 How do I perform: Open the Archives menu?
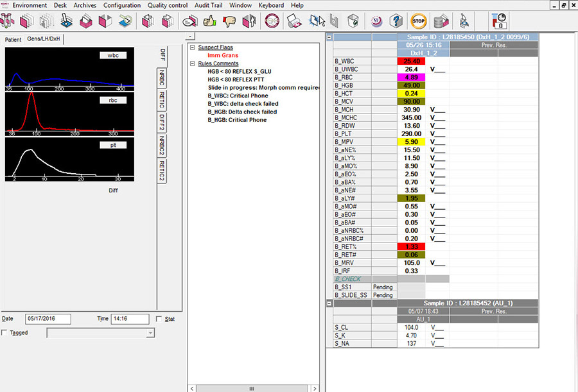85,5
